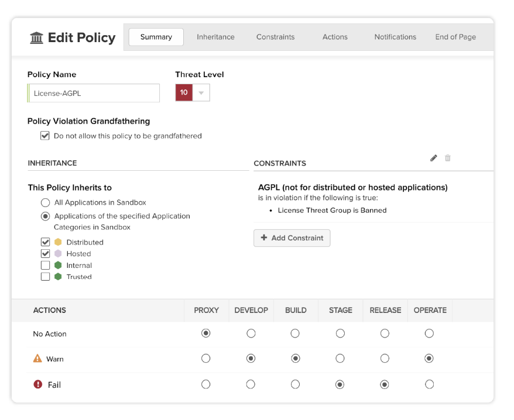
Task: Click the Edit Policy building icon
Action: pos(36,38)
